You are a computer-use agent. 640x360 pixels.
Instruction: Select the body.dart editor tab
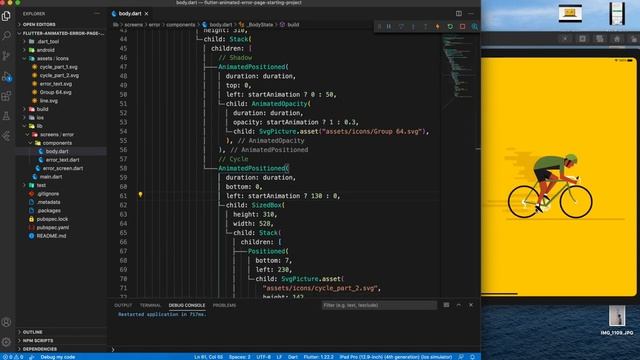point(130,13)
